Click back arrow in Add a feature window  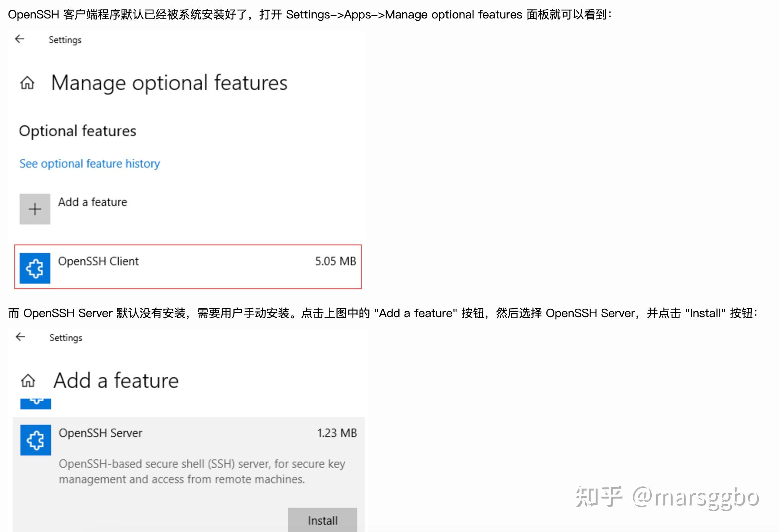click(x=20, y=337)
